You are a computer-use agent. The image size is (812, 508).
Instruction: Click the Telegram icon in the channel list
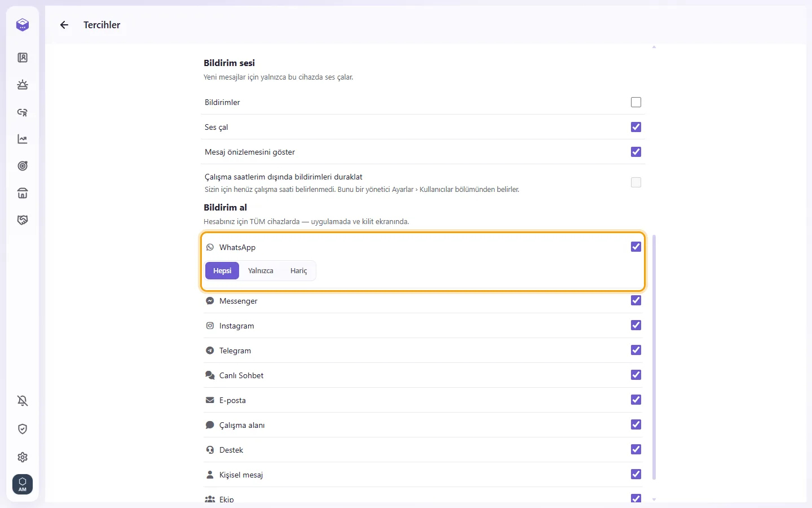point(210,351)
